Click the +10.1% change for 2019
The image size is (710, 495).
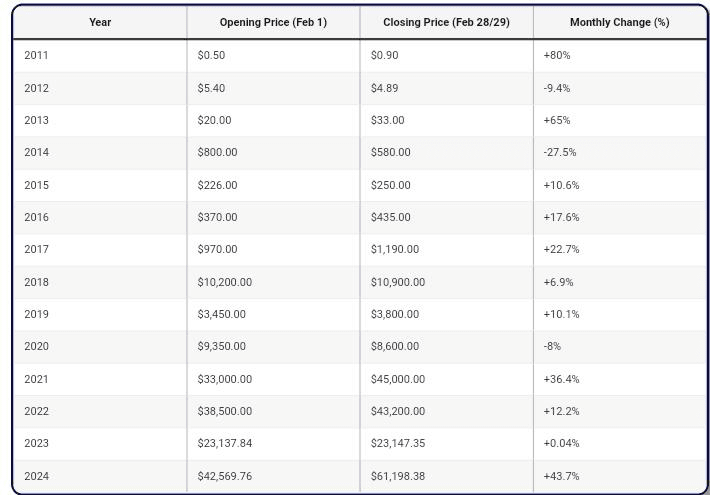point(561,314)
